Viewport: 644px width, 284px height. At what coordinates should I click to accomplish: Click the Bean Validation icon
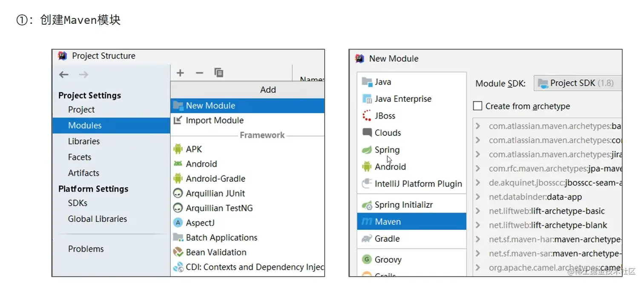pos(178,252)
